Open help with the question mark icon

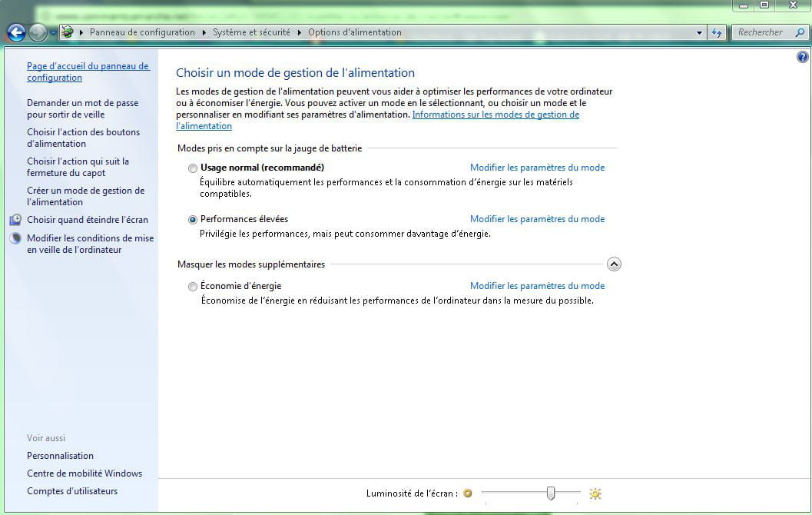tap(803, 57)
